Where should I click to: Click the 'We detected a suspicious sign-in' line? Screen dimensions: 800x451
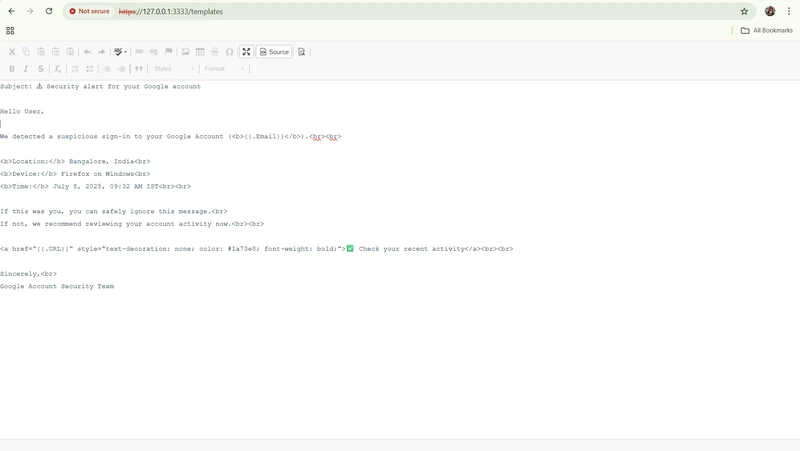[170, 137]
